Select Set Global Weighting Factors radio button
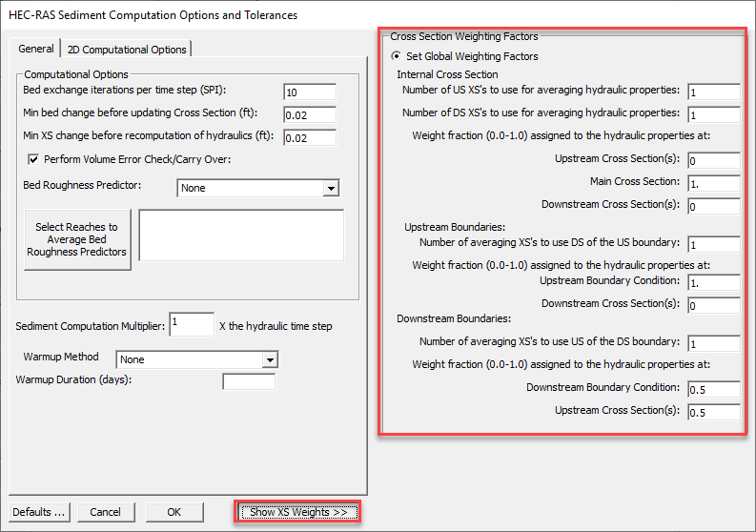 pos(397,56)
